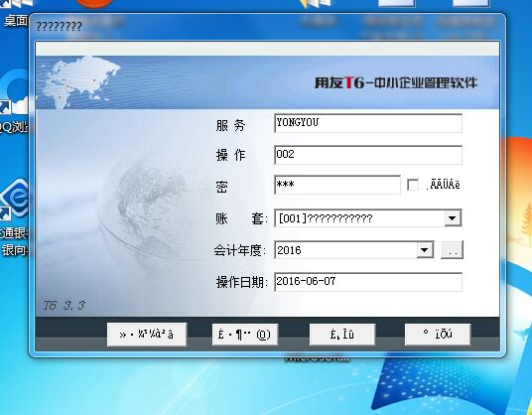The image size is (532, 415).
Task: Click the server field containing YONGYOU
Action: 368,123
